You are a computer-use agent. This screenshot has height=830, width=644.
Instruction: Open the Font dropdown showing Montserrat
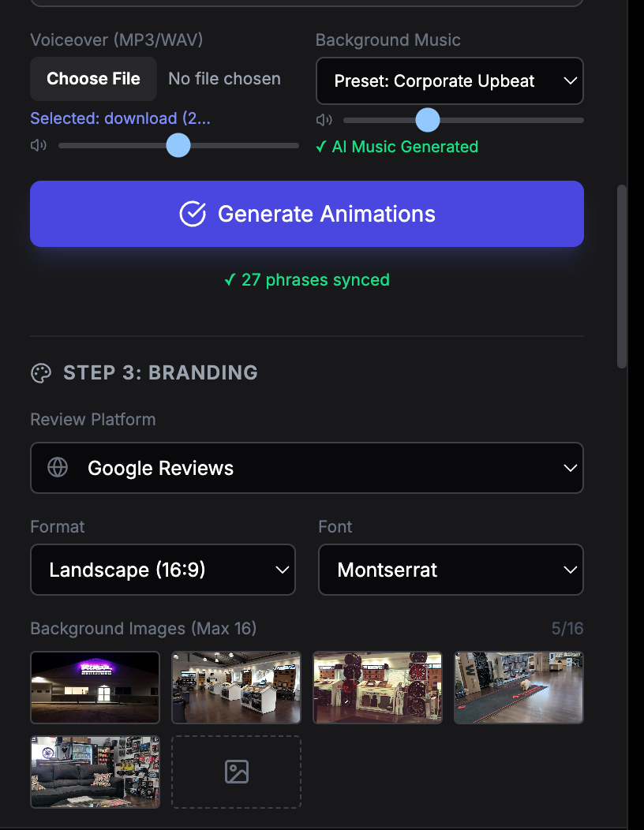[x=450, y=570]
